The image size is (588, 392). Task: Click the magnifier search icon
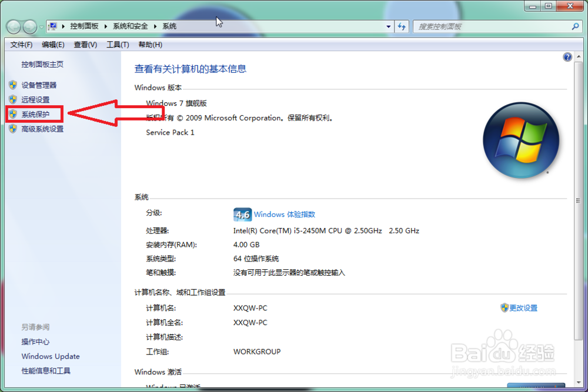point(575,26)
